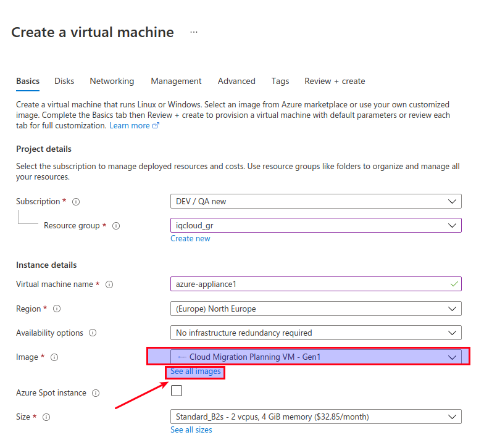
Task: Click the Availability options info icon
Action: point(93,333)
